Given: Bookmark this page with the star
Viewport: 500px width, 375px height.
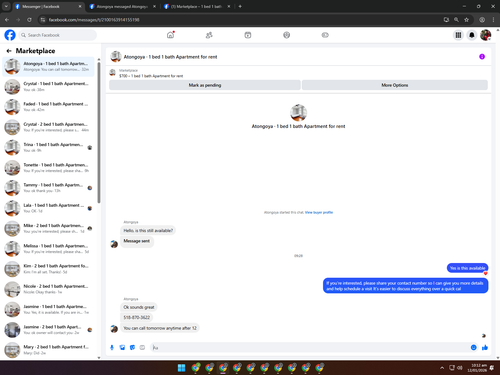Looking at the screenshot, I should pyautogui.click(x=466, y=20).
